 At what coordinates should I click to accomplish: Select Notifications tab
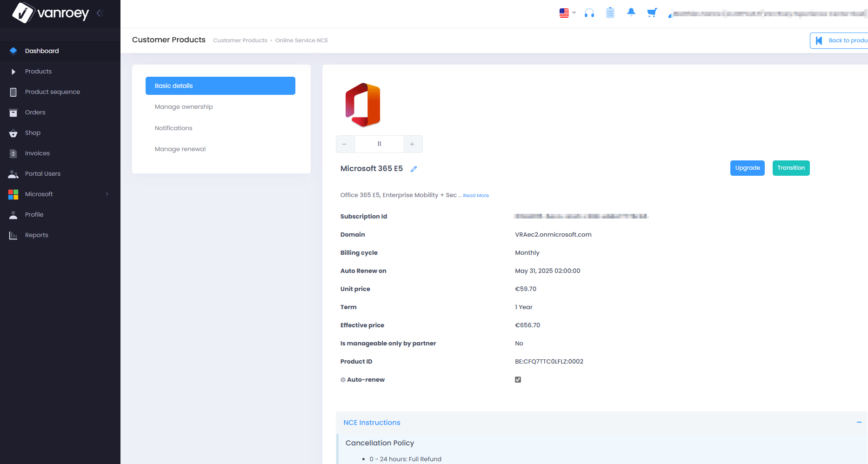tap(220, 128)
